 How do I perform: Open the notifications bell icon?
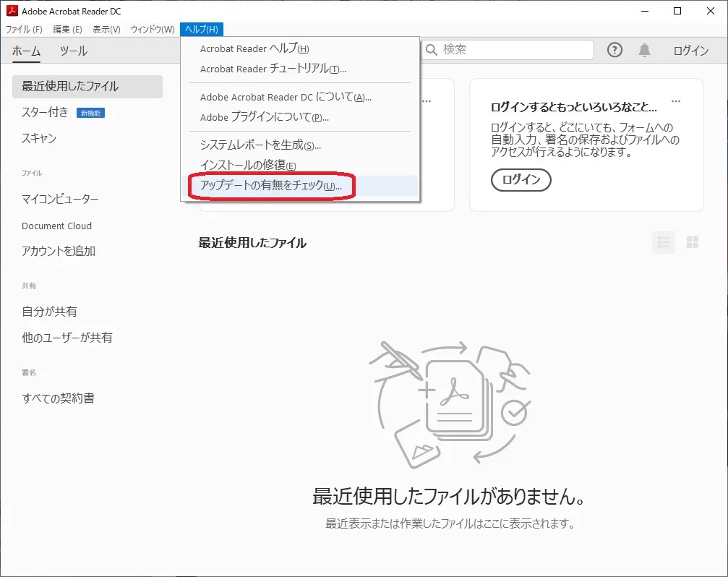644,50
